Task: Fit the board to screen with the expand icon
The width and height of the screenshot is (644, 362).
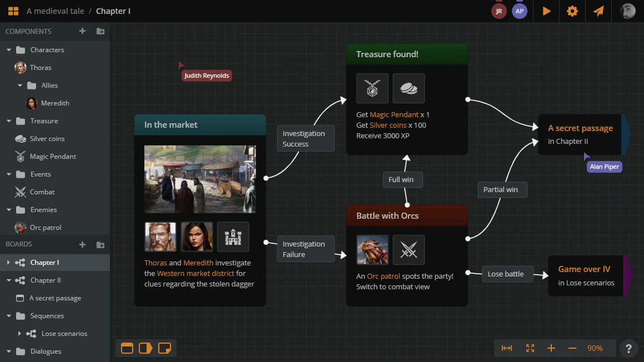Action: (x=530, y=348)
